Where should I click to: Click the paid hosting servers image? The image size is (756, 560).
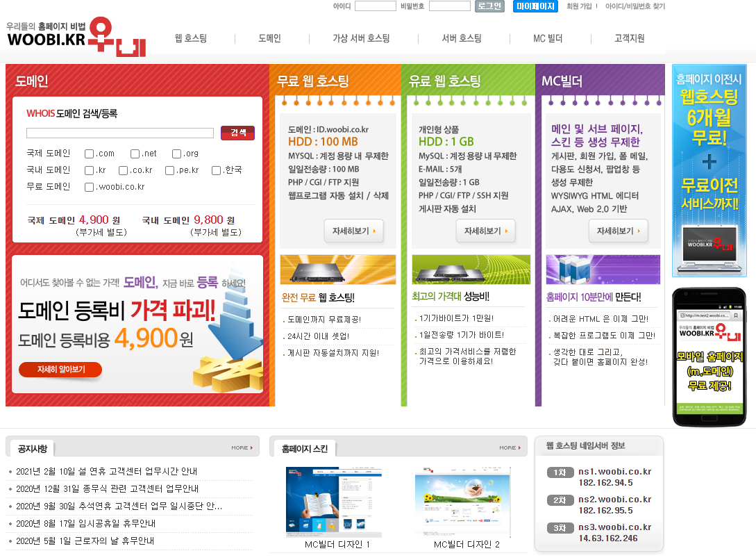[471, 270]
